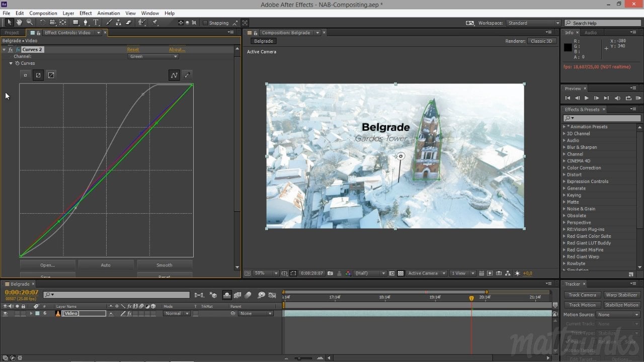This screenshot has height=362, width=644.
Task: Open the Workspace dropdown showing Standard
Action: point(533,23)
